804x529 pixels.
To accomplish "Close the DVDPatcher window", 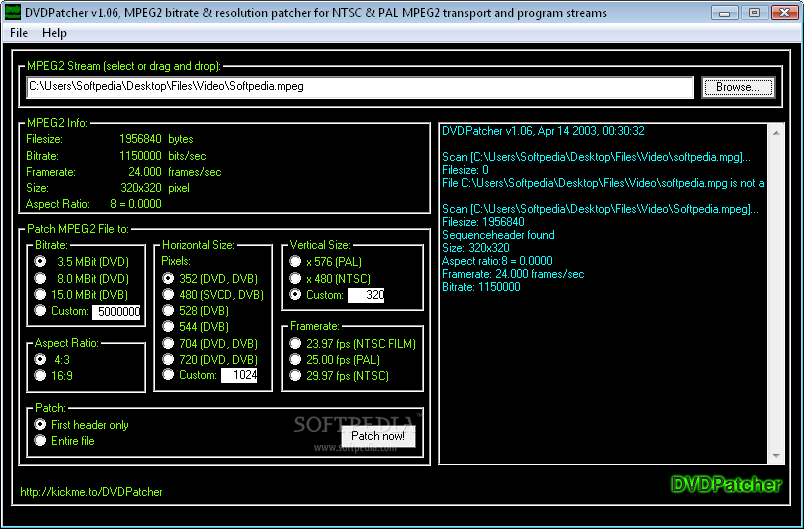I will [785, 13].
